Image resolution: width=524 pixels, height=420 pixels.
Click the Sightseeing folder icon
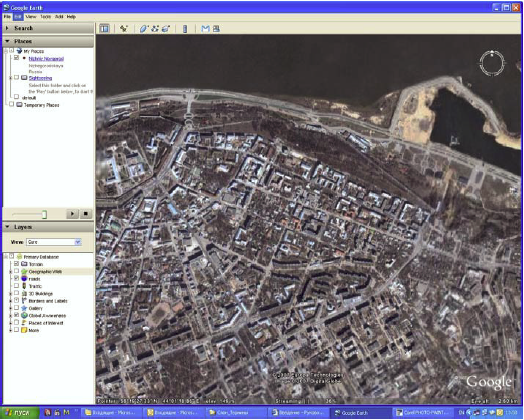point(24,78)
